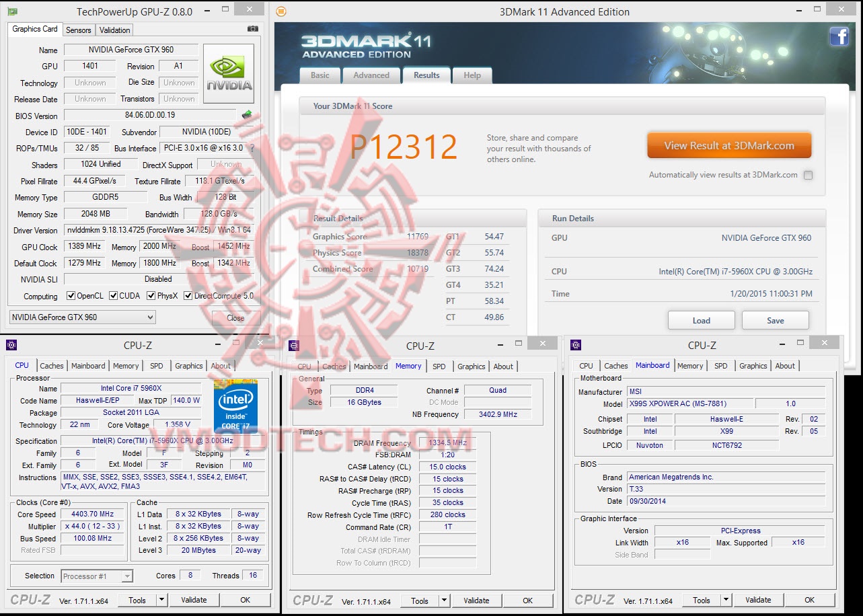Click the mainboard Manufacturer value MSI

(726, 391)
